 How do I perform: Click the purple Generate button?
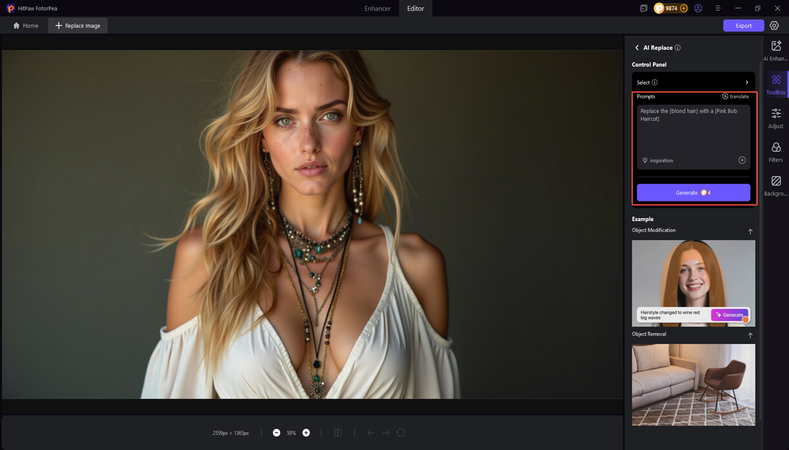coord(693,193)
